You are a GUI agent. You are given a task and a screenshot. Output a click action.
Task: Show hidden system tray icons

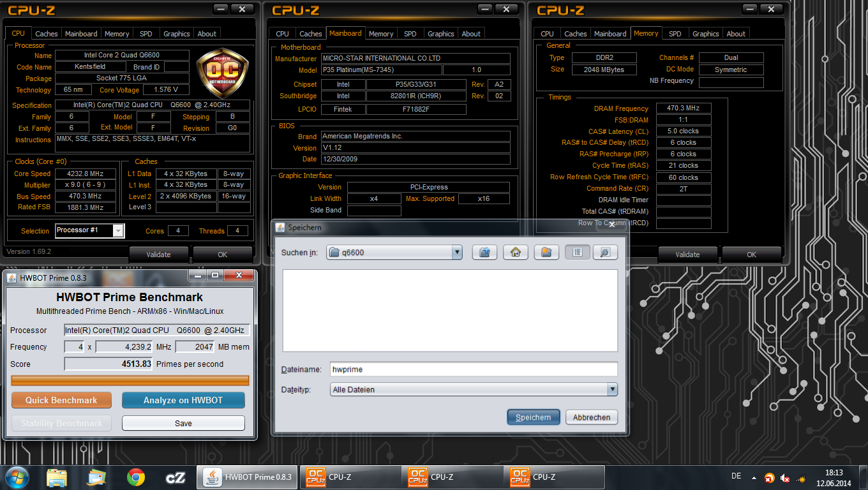click(755, 477)
